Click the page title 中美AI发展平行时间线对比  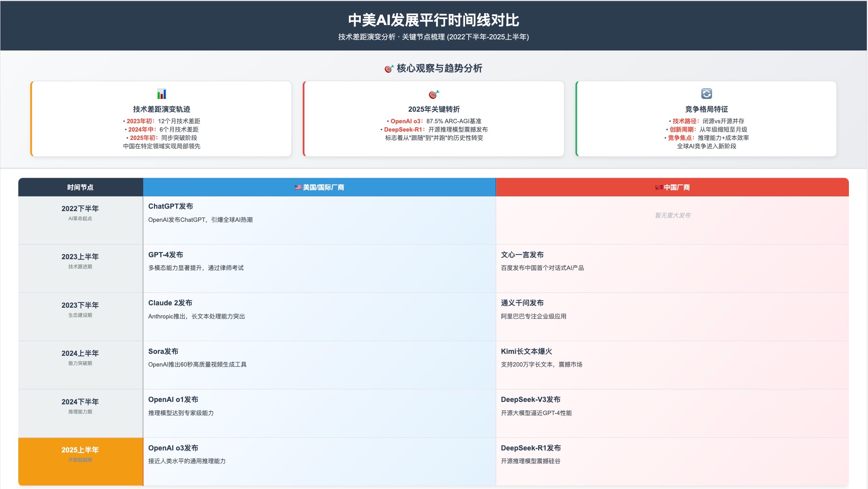434,20
